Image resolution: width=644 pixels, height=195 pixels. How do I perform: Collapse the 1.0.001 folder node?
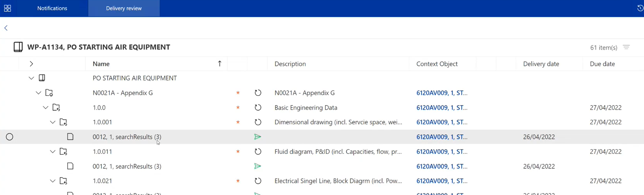tap(53, 122)
